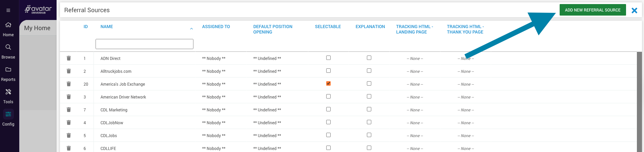Close the Referral Sources panel

635,10
